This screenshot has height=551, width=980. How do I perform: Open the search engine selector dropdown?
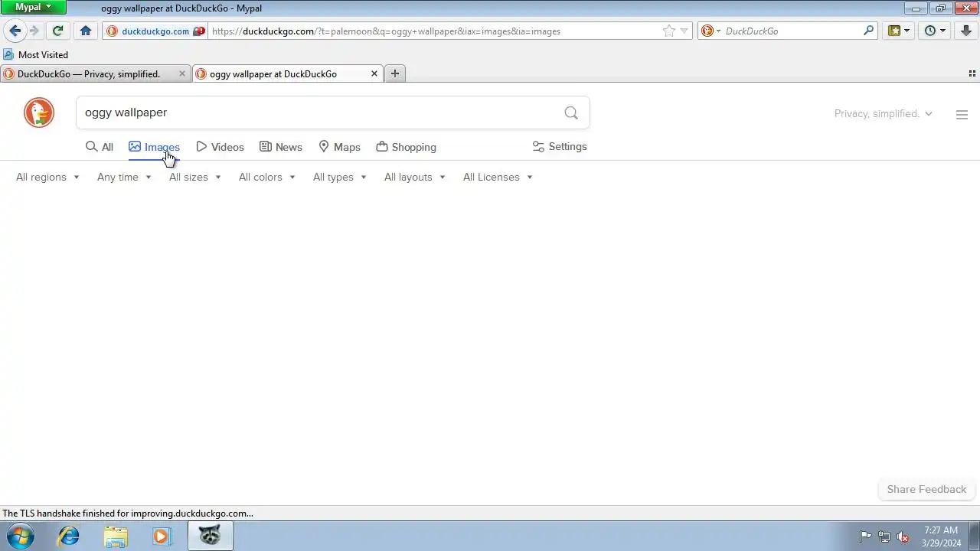click(710, 31)
